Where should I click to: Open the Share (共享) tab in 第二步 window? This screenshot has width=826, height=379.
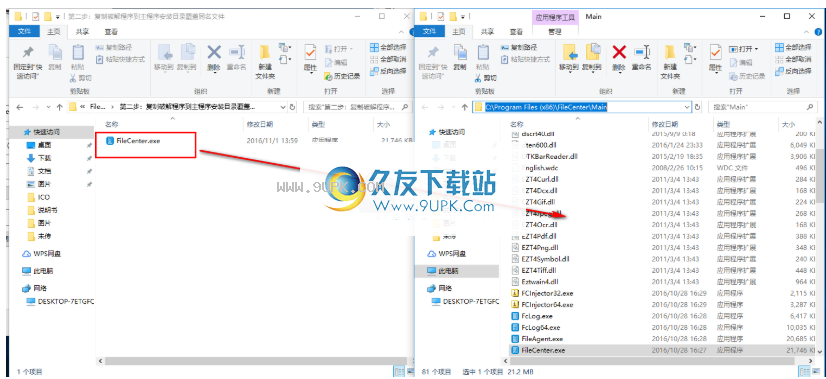(x=82, y=32)
